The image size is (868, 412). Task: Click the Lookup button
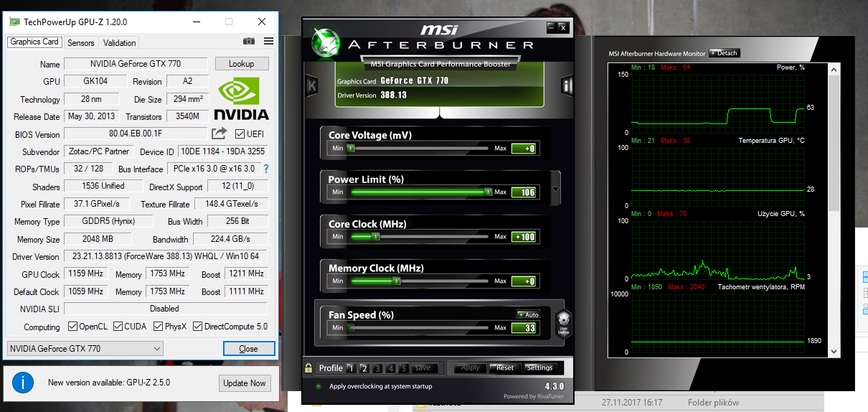click(x=241, y=64)
